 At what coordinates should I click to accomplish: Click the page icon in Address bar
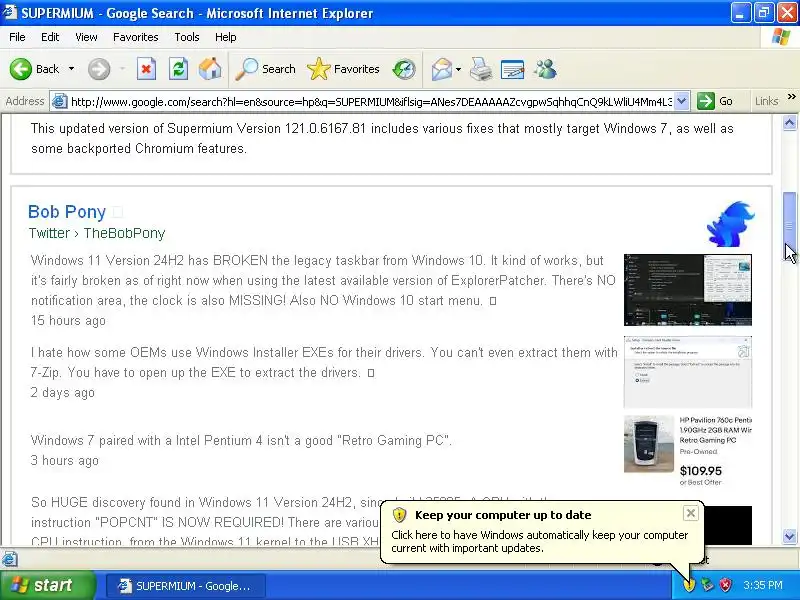click(x=60, y=102)
